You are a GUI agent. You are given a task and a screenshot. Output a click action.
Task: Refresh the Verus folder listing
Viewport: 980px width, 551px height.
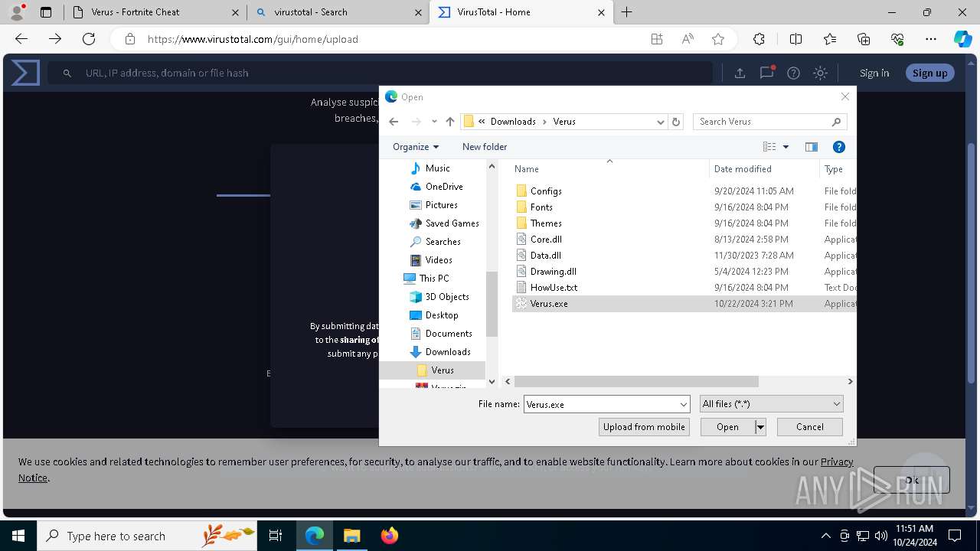[x=676, y=122]
